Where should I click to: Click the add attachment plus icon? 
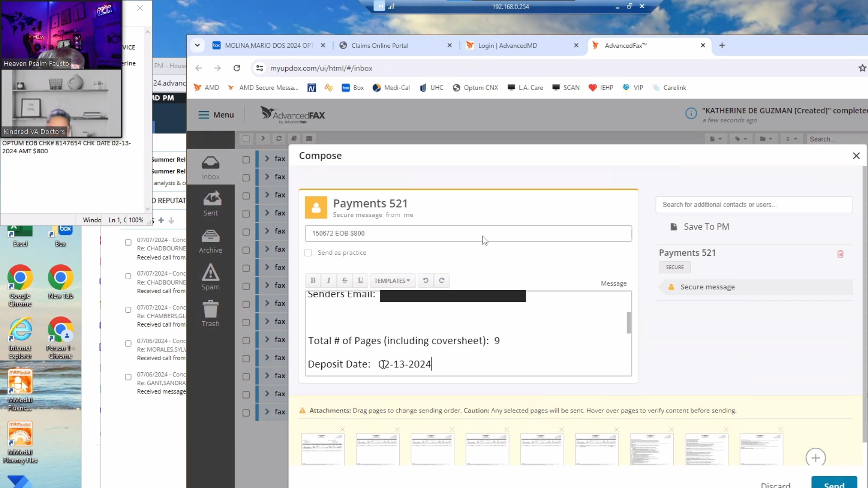(816, 458)
